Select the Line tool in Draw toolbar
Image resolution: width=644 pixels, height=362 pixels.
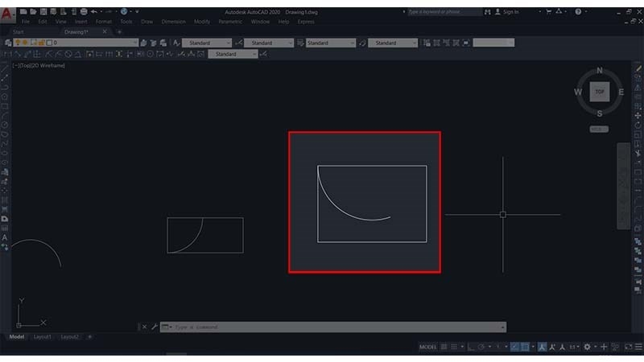[x=5, y=68]
